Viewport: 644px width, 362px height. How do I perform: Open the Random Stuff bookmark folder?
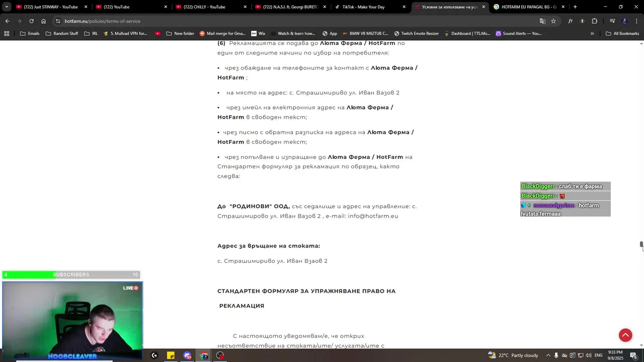pyautogui.click(x=62, y=34)
